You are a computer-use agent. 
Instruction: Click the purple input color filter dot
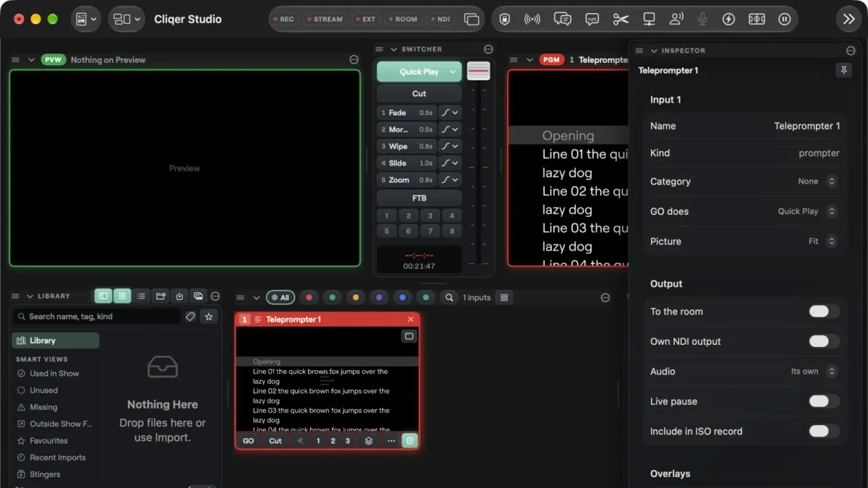379,297
